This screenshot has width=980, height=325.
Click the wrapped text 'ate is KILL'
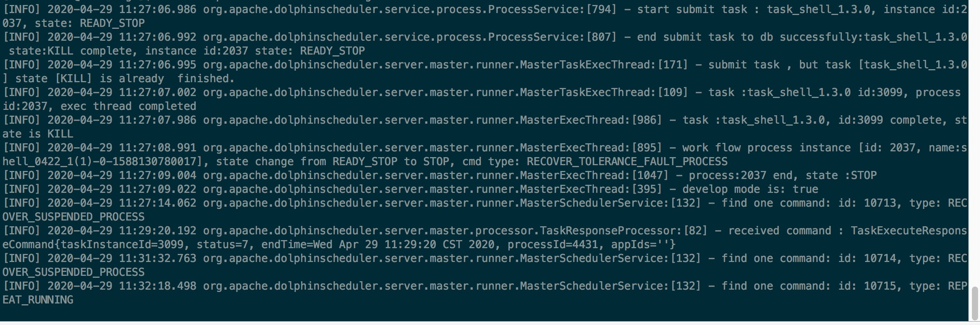[38, 134]
